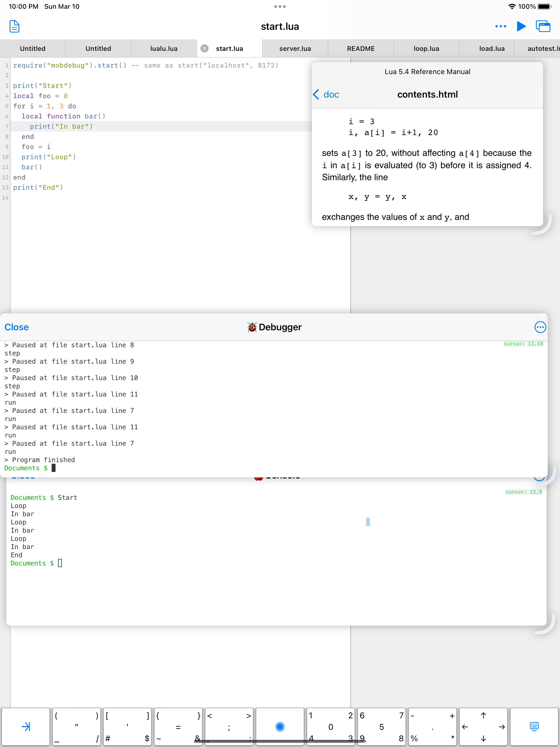Tap the angle brackets key cluster
Screen dimensions: 560x747
(229, 726)
